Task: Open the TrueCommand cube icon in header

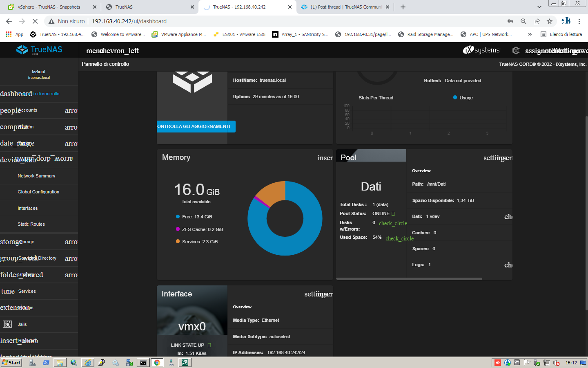Action: (516, 50)
